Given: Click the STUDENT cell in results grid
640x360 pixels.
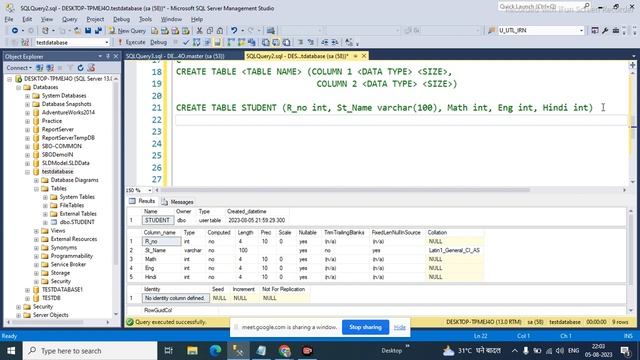Looking at the screenshot, I should [x=158, y=220].
